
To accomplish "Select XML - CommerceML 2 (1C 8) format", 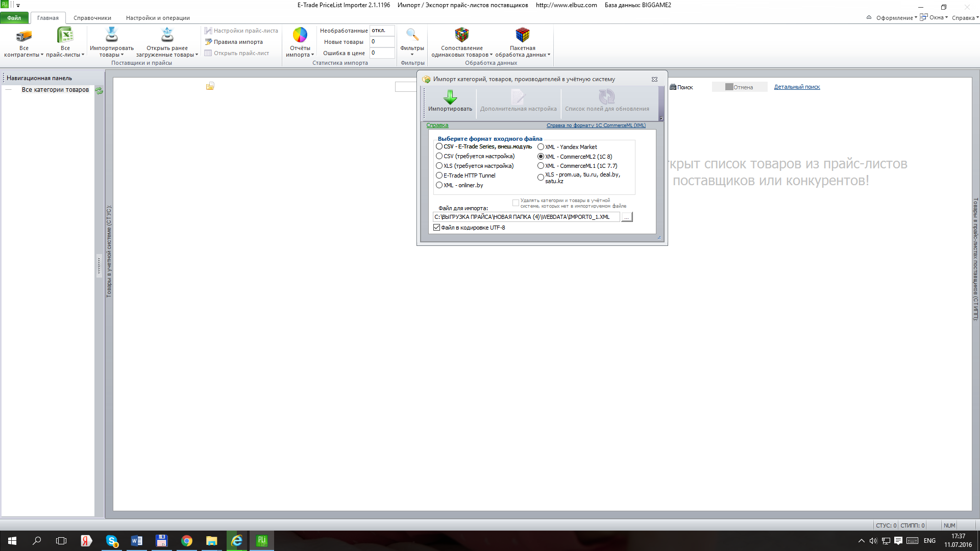I will point(541,157).
